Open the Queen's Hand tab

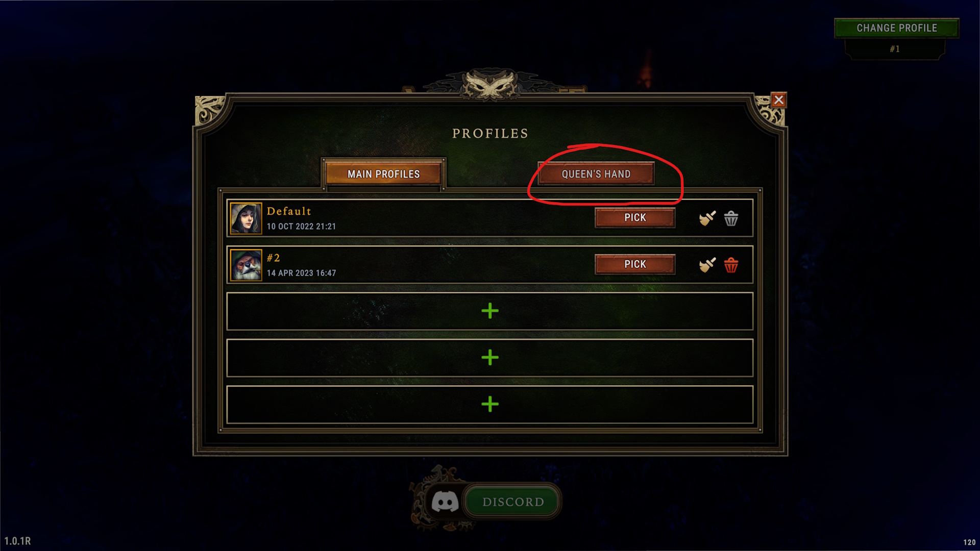[x=596, y=174]
